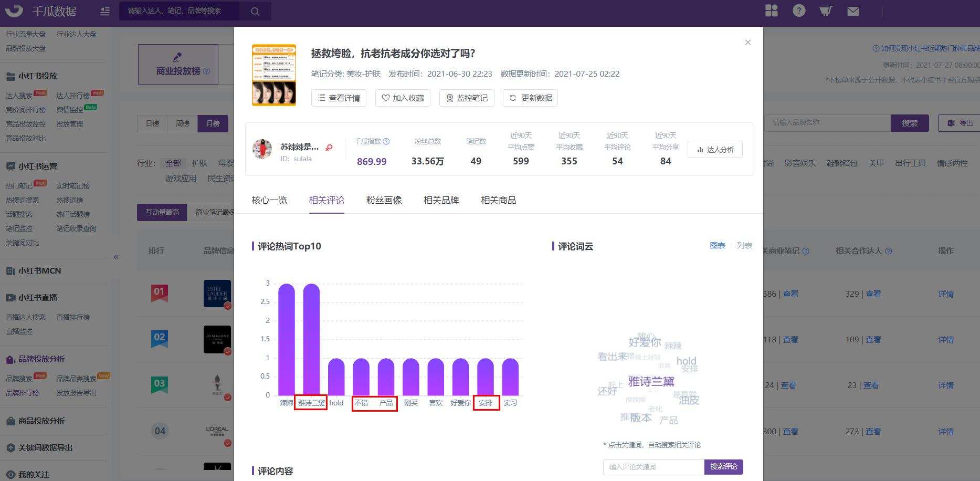Click the 输入评论关键词 input field
The width and height of the screenshot is (980, 481).
click(652, 466)
